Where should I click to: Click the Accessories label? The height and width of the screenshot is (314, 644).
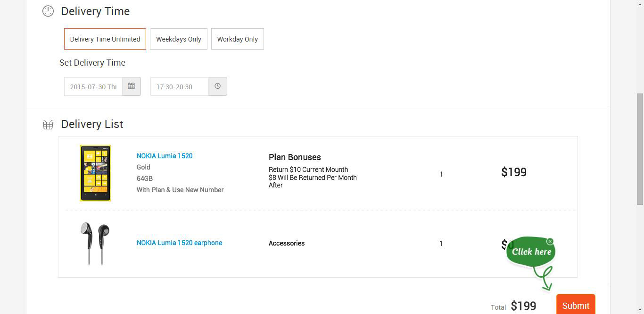[287, 243]
